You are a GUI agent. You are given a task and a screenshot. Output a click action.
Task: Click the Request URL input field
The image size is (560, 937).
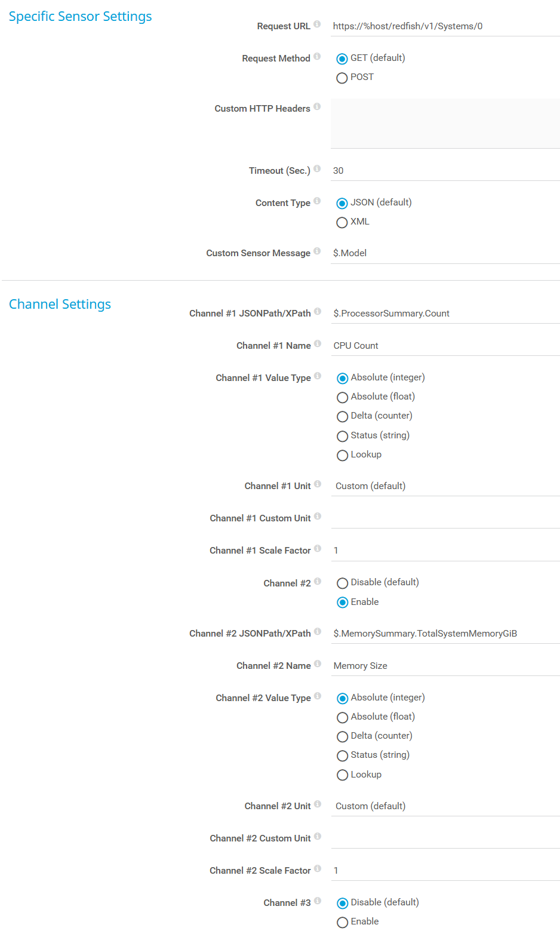pyautogui.click(x=445, y=26)
